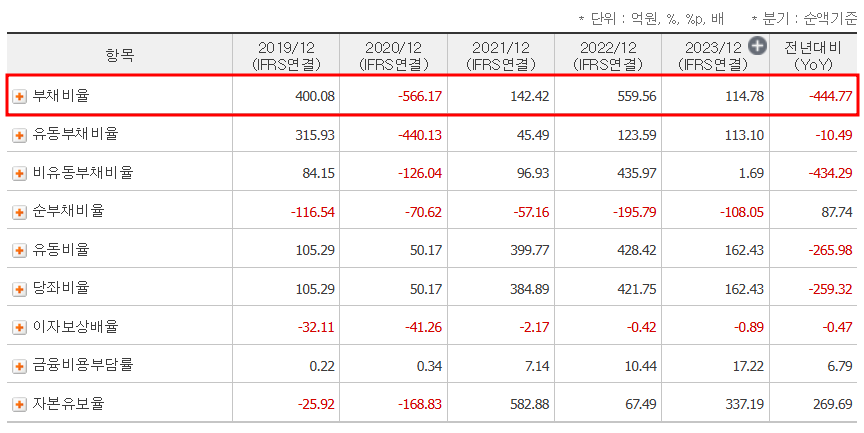Select the 421.75 value
The width and height of the screenshot is (864, 433).
point(636,289)
